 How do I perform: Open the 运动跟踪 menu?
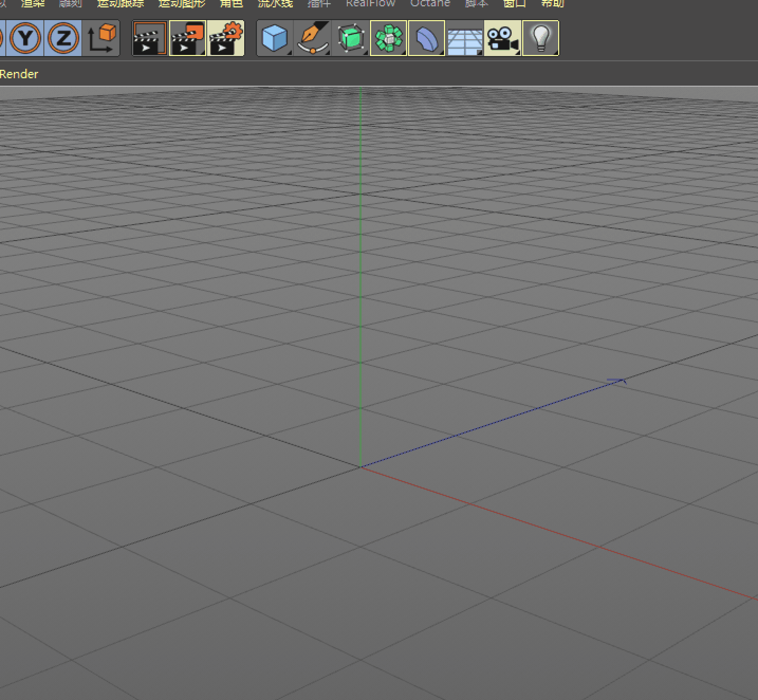121,3
